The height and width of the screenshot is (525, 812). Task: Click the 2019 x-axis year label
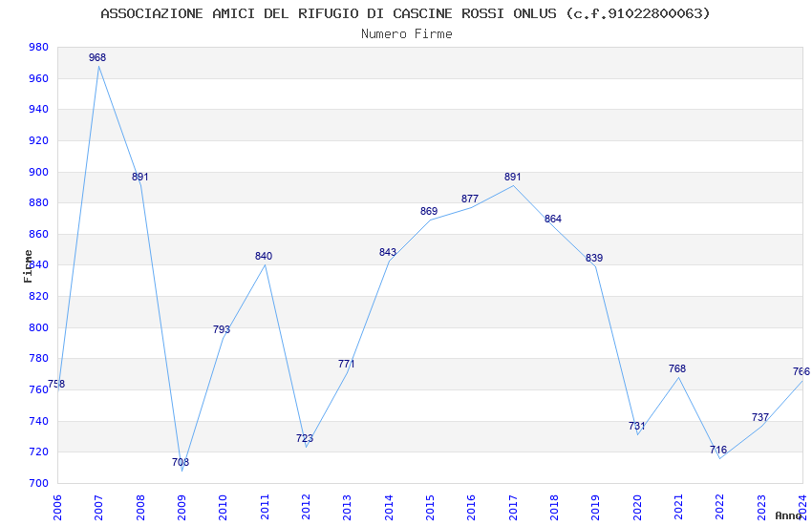pos(595,508)
